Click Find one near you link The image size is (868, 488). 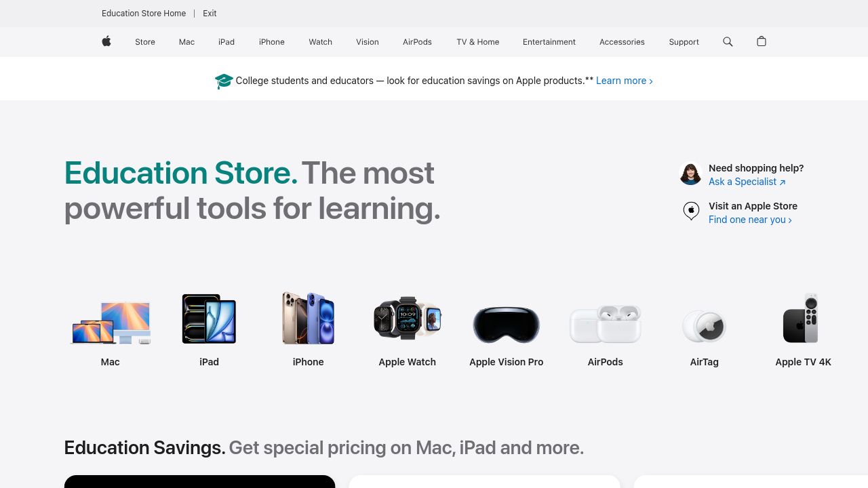[750, 220]
